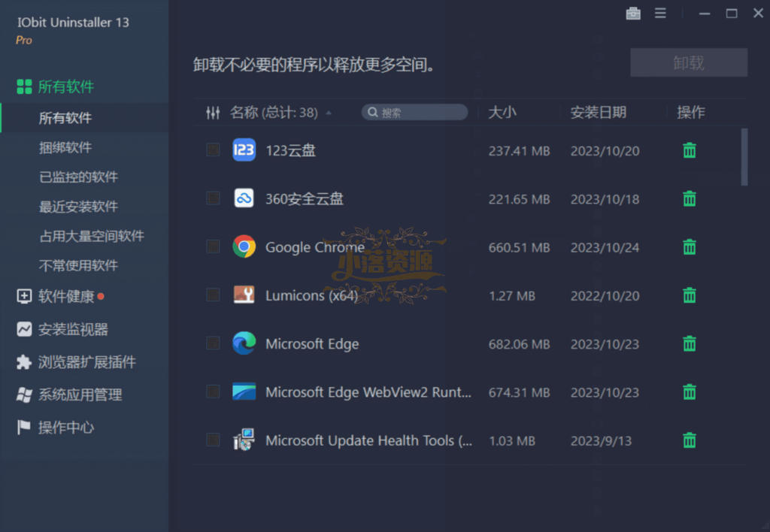
Task: Open the toolbox icon in title bar
Action: click(633, 14)
